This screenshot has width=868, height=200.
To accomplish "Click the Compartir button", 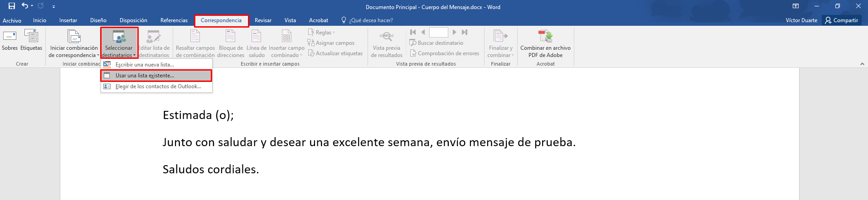I will pos(842,20).
